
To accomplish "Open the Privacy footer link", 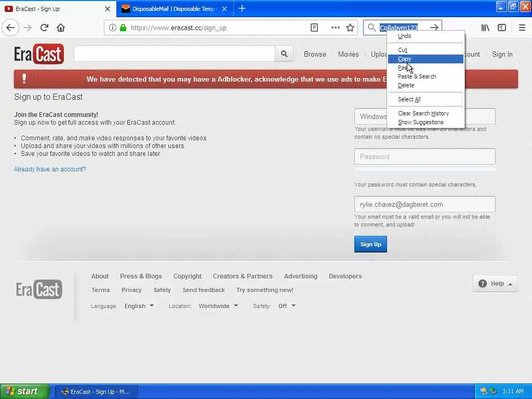I will point(131,290).
